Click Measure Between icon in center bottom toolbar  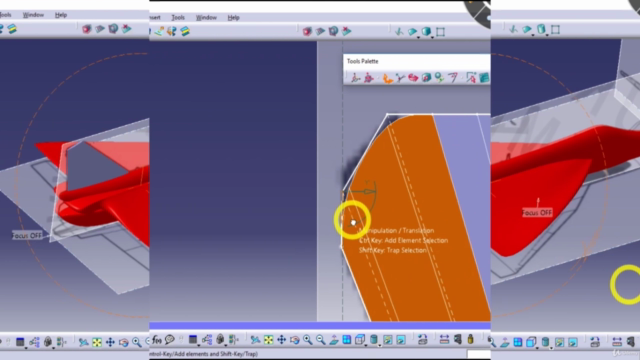pos(444,339)
